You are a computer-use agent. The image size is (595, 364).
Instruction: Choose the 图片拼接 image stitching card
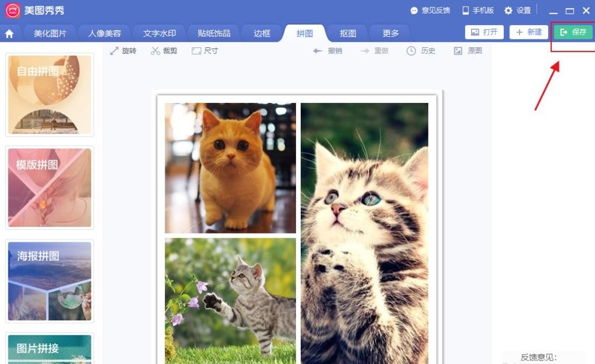[50, 348]
